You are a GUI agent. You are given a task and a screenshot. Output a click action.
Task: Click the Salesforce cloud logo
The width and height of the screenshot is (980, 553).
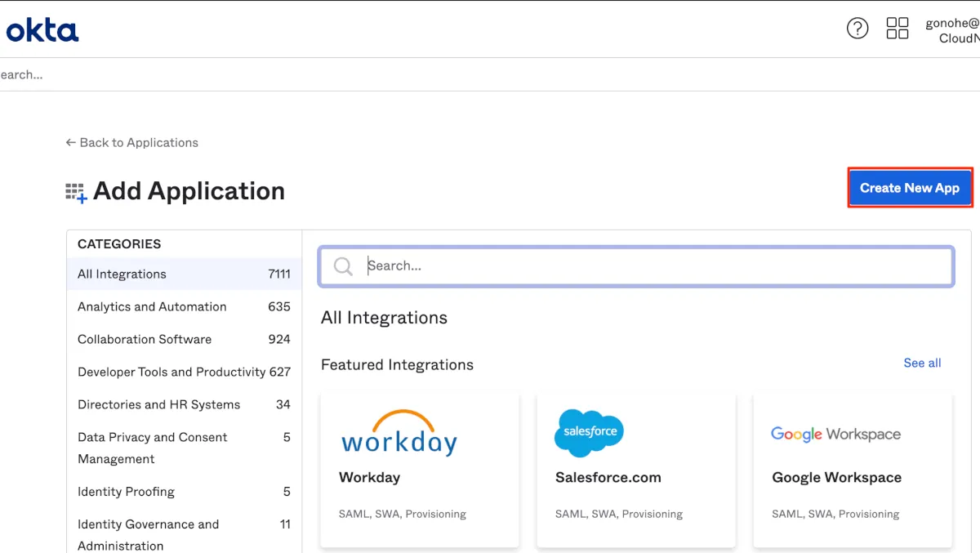tap(589, 433)
